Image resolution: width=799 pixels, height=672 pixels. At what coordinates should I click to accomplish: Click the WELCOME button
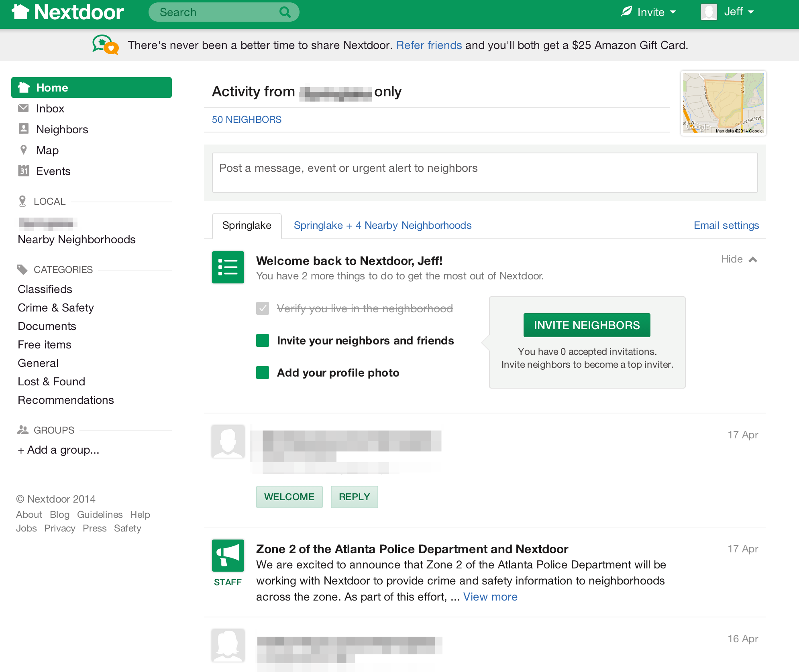coord(289,497)
